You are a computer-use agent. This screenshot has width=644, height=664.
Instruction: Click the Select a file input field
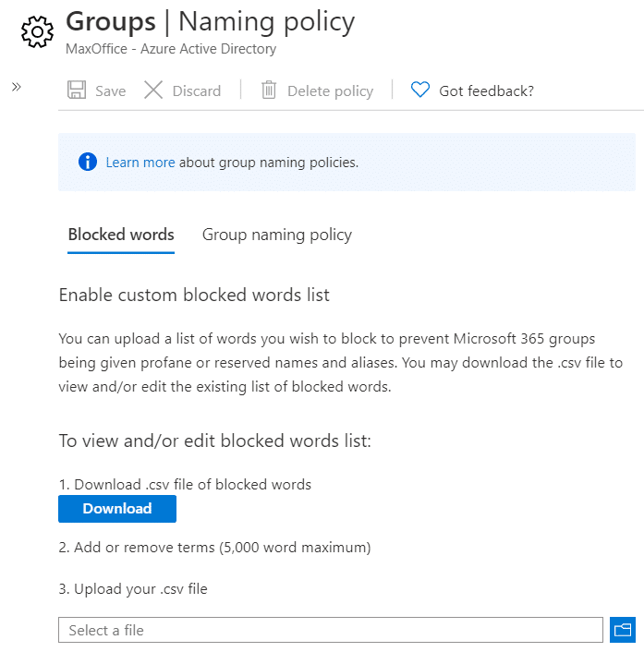tap(331, 630)
